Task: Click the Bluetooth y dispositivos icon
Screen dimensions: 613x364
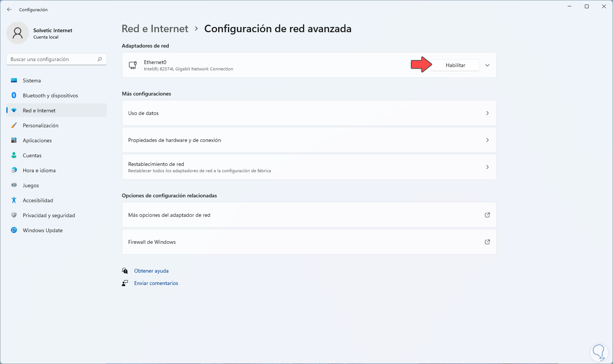Action: point(14,95)
